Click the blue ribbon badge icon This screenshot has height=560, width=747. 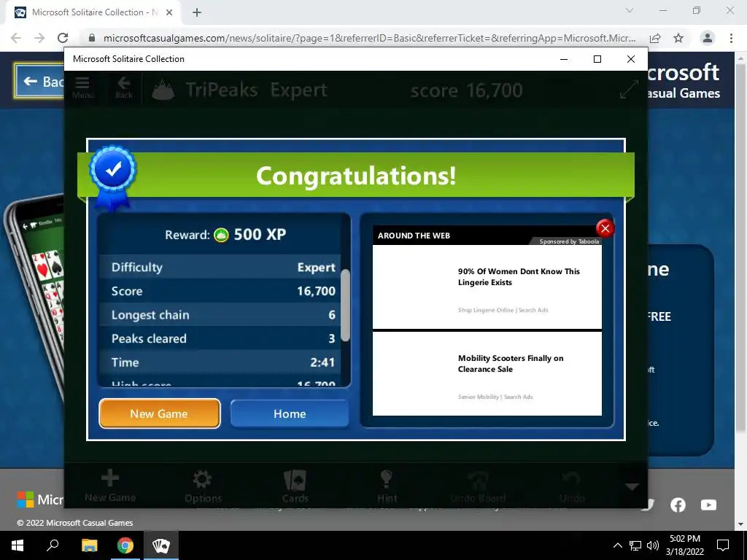click(113, 178)
